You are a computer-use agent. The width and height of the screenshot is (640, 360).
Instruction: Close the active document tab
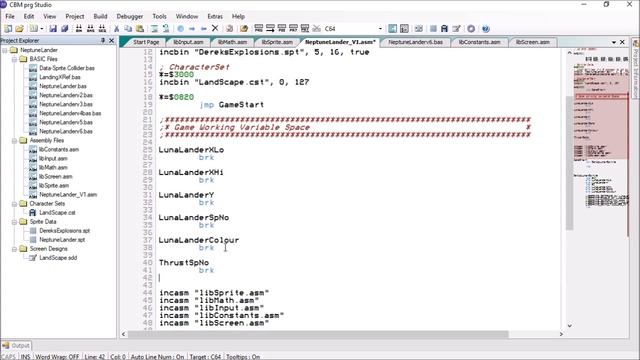coord(622,42)
